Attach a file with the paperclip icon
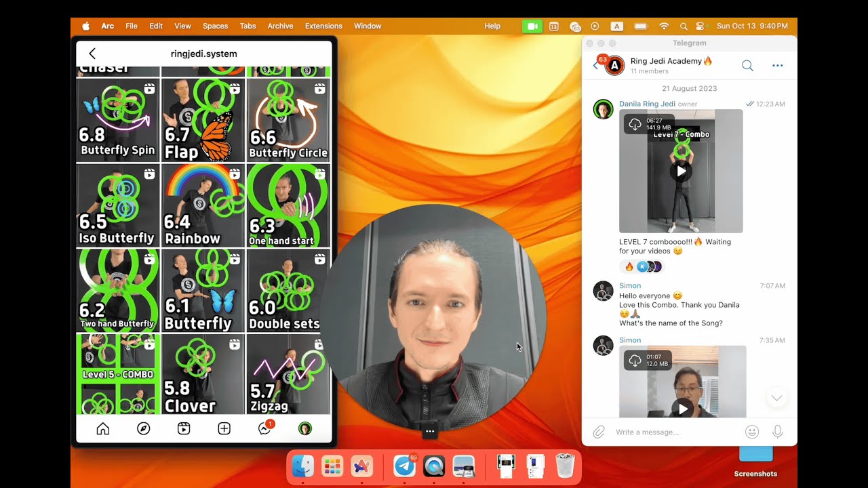 pos(599,432)
